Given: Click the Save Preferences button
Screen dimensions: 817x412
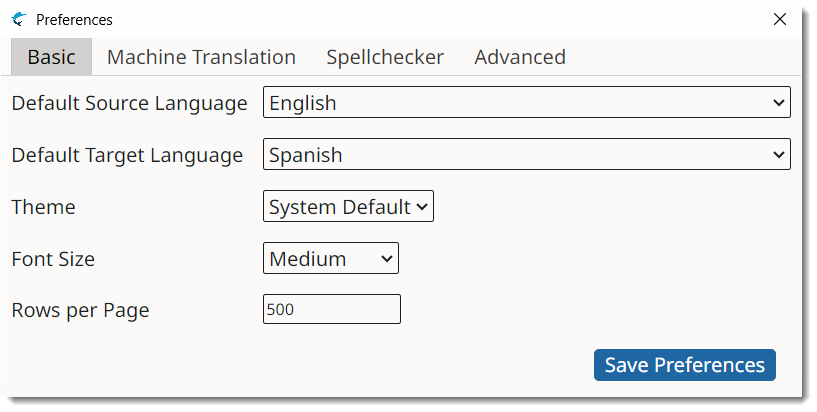Looking at the screenshot, I should pos(685,365).
